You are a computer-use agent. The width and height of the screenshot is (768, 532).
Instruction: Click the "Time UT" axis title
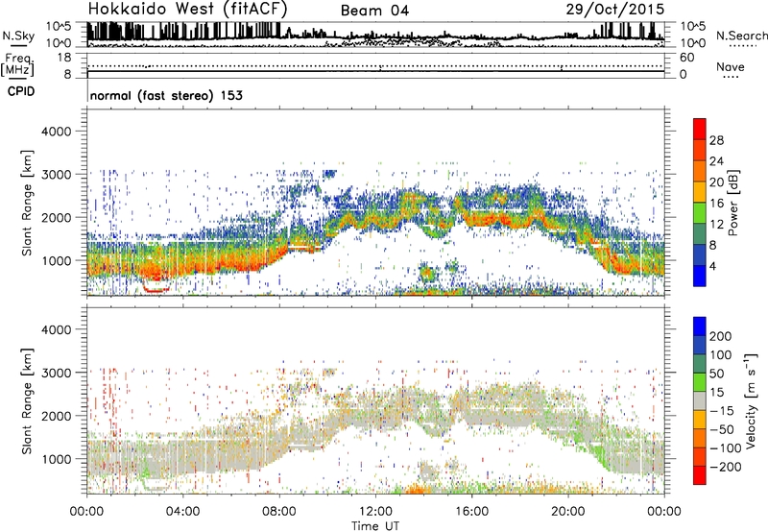point(375,526)
